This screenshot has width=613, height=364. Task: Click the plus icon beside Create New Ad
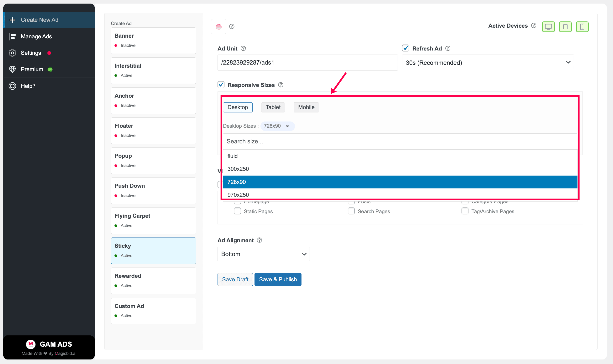tap(13, 20)
